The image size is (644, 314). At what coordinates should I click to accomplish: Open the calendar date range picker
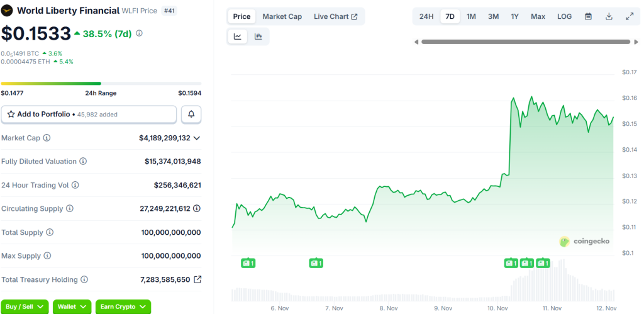click(x=588, y=16)
